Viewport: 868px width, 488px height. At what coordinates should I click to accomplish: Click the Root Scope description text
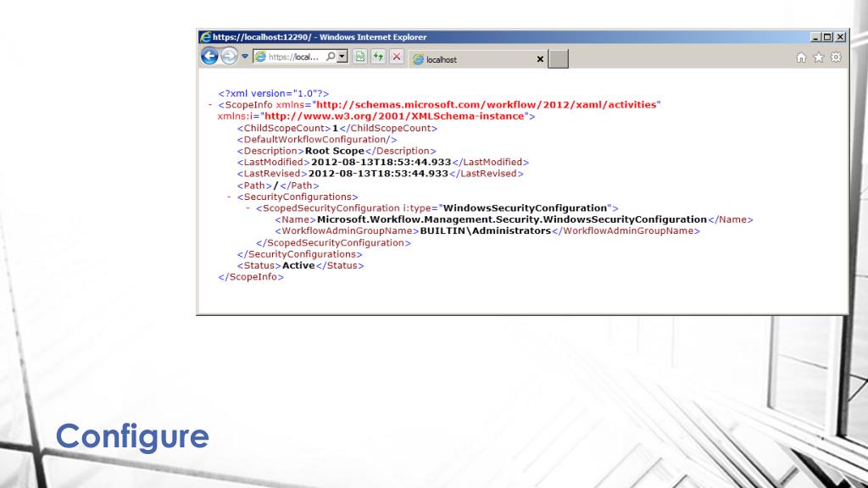click(x=334, y=151)
